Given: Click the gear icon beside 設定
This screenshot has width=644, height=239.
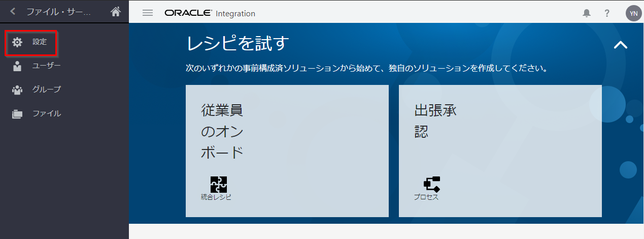Looking at the screenshot, I should click(x=17, y=42).
